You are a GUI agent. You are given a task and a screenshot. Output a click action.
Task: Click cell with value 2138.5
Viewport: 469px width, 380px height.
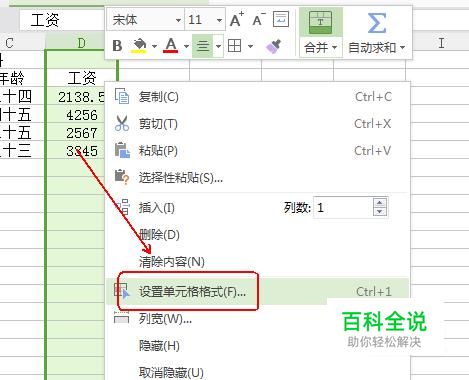76,97
